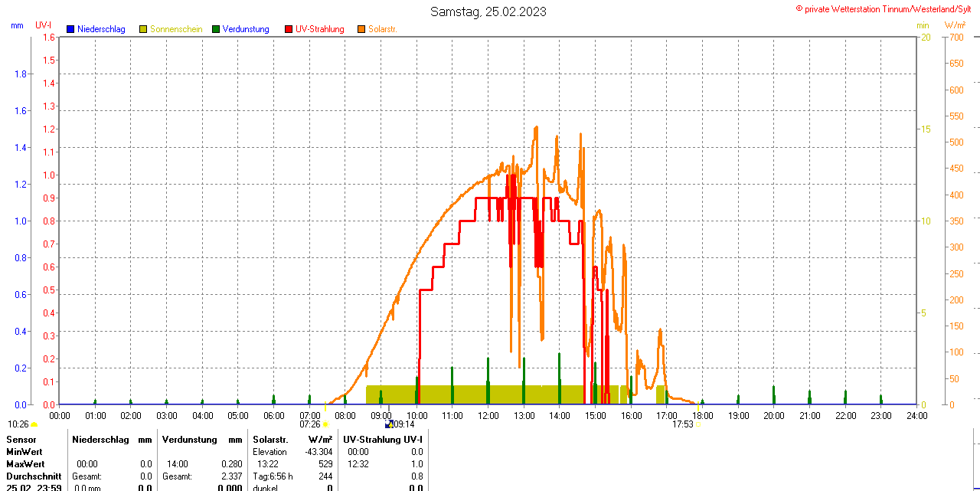Image resolution: width=980 pixels, height=491 pixels.
Task: Click the Sonnenschein legend label
Action: pyautogui.click(x=176, y=29)
